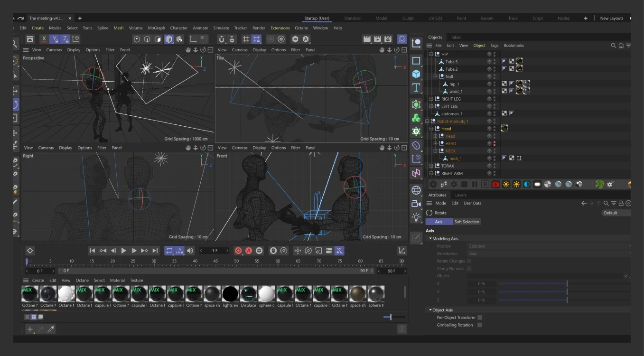Tick the Gimballing Rotation checkbox
The image size is (644, 356).
[480, 325]
